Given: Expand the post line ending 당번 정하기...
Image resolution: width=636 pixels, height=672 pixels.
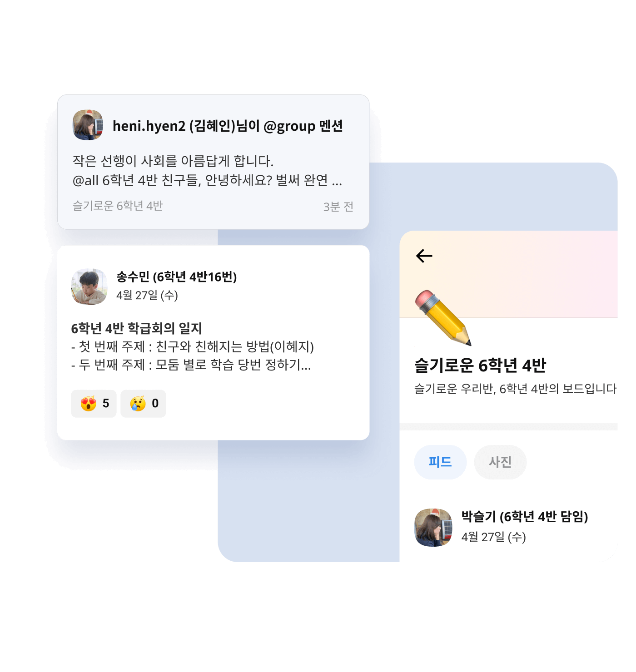Looking at the screenshot, I should 191,365.
